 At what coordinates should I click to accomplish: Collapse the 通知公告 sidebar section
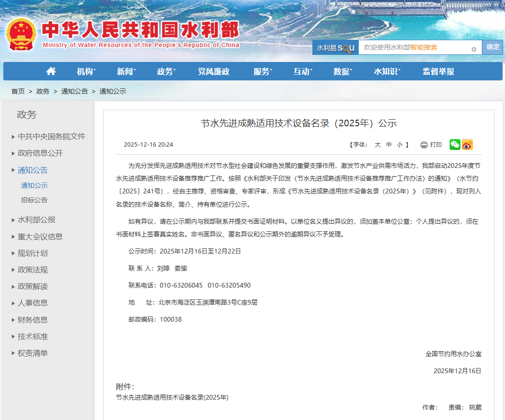(33, 170)
